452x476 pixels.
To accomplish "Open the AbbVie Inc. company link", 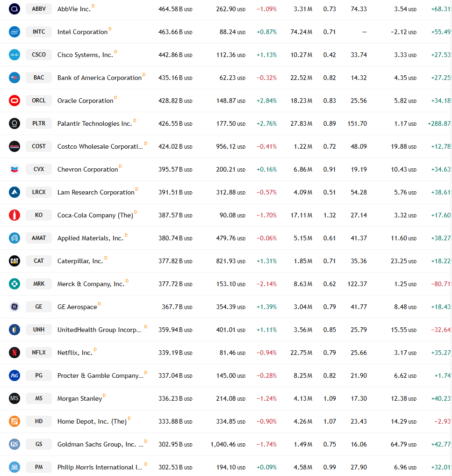I will point(74,9).
